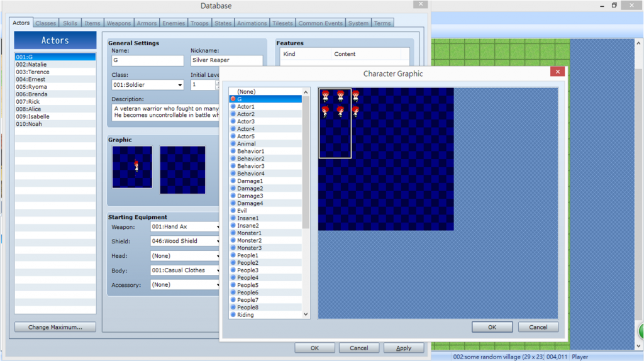Viewport: 644px width, 361px height.
Task: Open the Class dropdown showing 001:Soldier
Action: [x=147, y=85]
